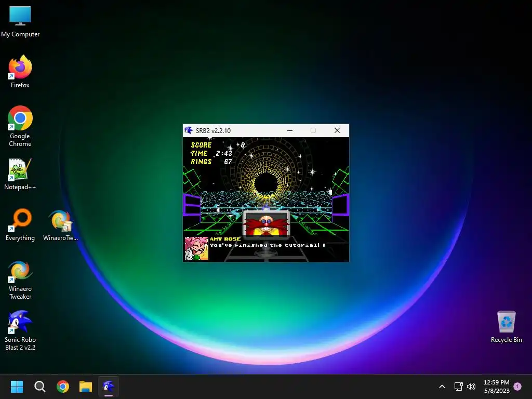Select the Notepad++ desktop shortcut

pos(20,174)
